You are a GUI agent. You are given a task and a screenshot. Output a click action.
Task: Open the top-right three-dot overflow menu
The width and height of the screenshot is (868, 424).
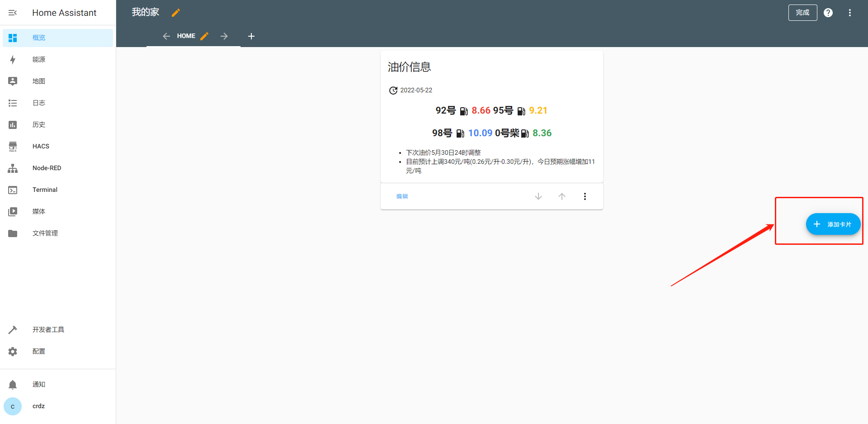[849, 13]
